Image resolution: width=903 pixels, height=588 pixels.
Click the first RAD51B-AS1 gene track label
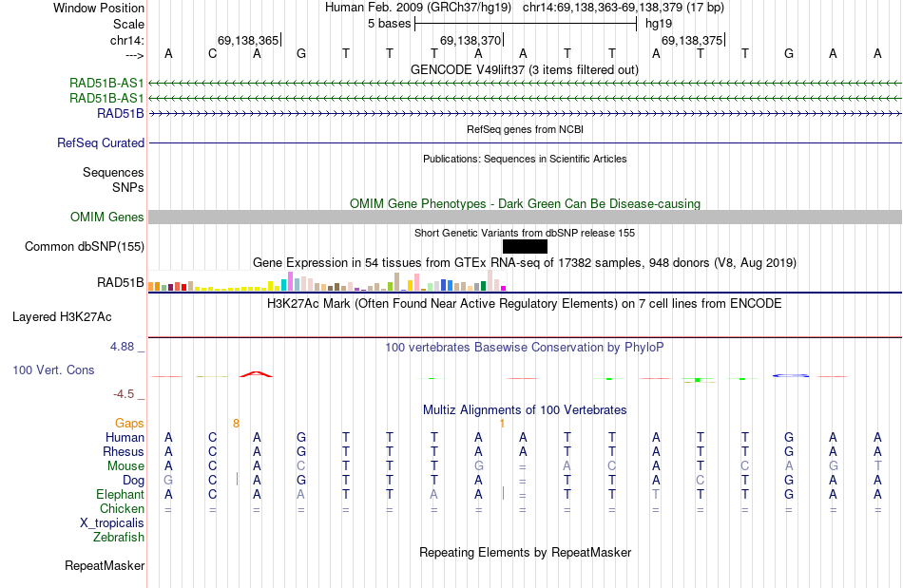(106, 83)
